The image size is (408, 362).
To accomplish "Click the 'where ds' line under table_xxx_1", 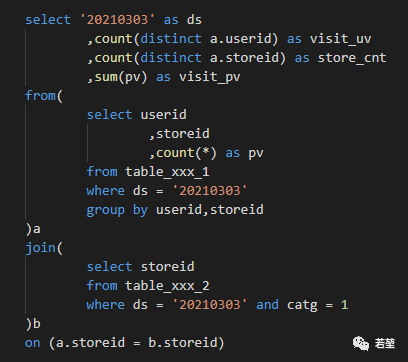I will [x=167, y=191].
